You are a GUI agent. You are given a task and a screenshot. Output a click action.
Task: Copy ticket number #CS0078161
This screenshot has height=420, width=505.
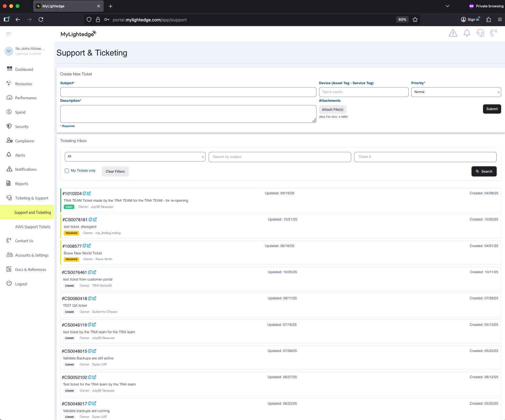(x=90, y=220)
